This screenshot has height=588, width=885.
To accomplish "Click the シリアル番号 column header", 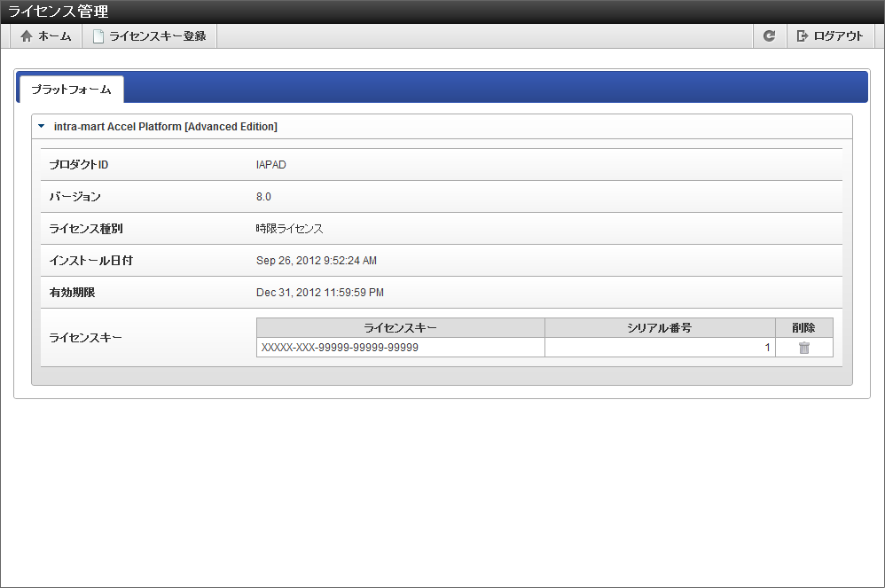I will (660, 328).
